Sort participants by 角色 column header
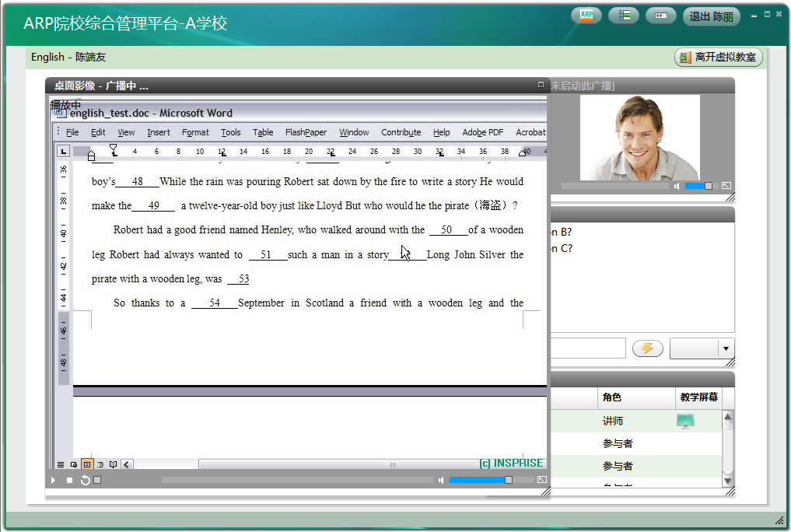This screenshot has height=532, width=791. (x=636, y=397)
